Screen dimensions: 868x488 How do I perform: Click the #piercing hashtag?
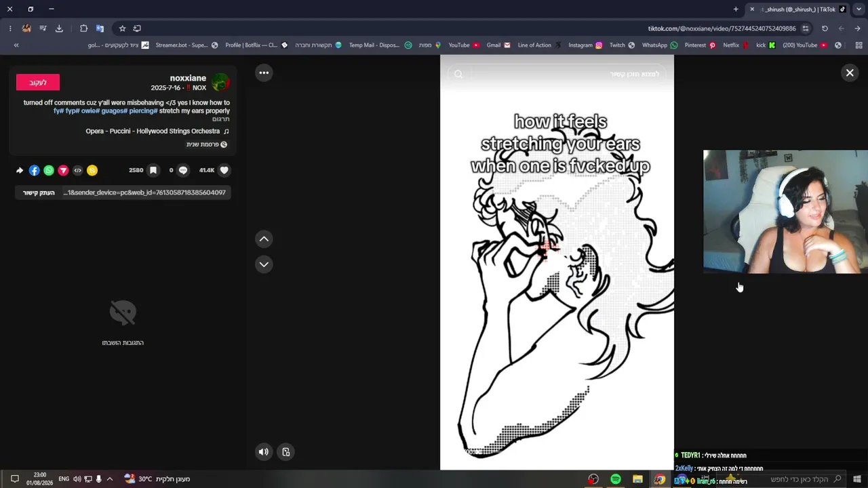143,111
